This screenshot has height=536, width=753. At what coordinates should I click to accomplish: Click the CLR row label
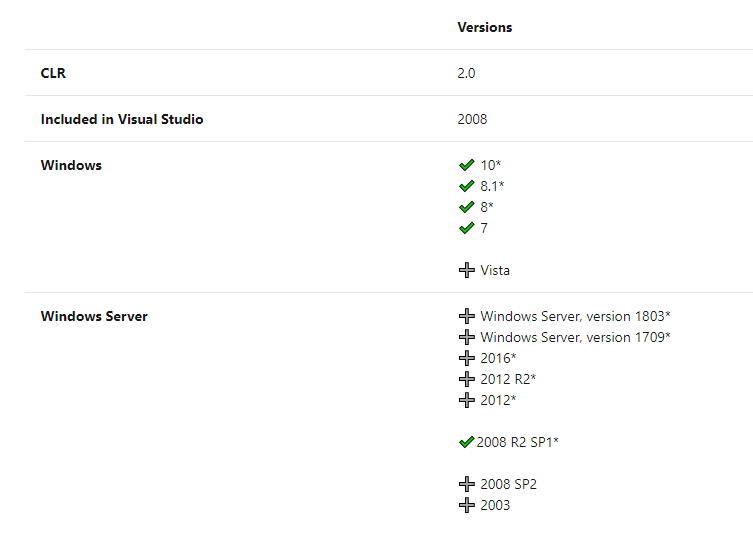[53, 73]
